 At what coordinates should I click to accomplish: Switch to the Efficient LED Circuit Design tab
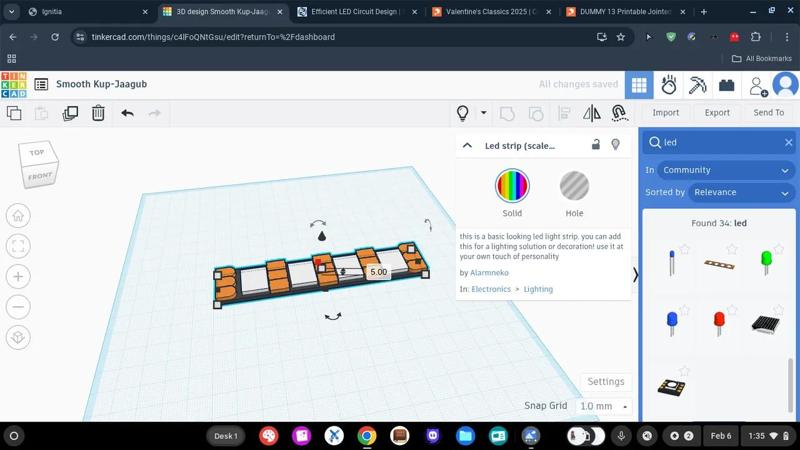point(357,11)
